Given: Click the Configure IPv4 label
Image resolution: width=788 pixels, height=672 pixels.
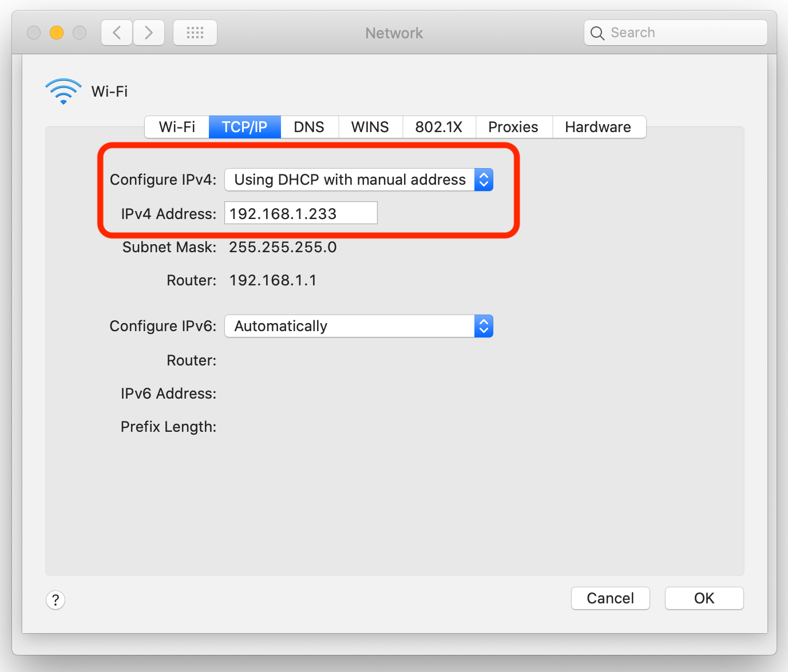Looking at the screenshot, I should (x=163, y=180).
